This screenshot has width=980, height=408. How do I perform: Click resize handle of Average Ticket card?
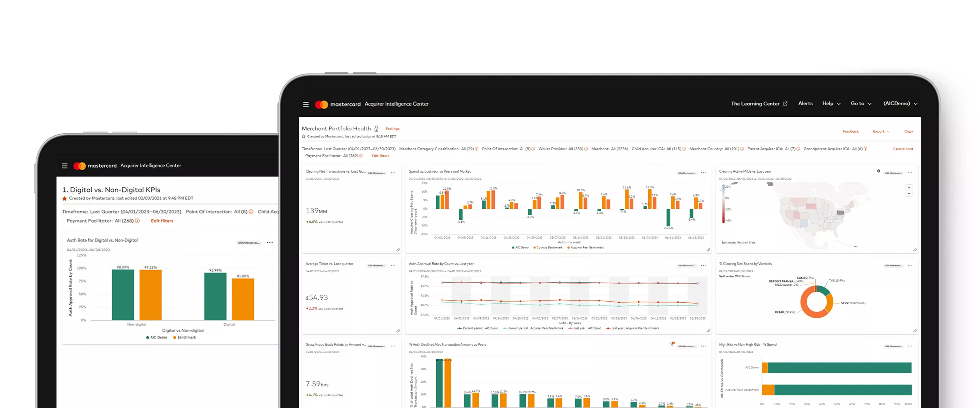pos(397,331)
